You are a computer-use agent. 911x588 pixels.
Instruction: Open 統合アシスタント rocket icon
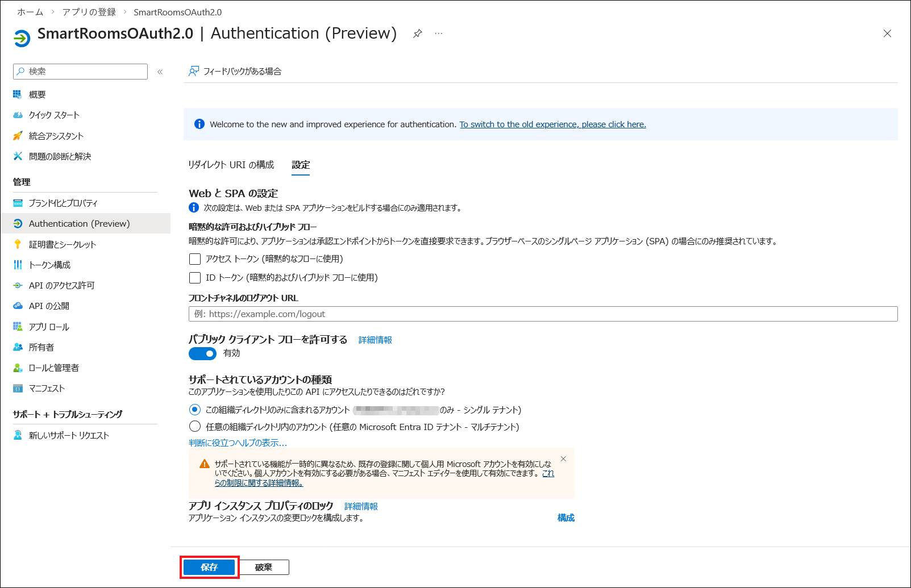click(18, 136)
